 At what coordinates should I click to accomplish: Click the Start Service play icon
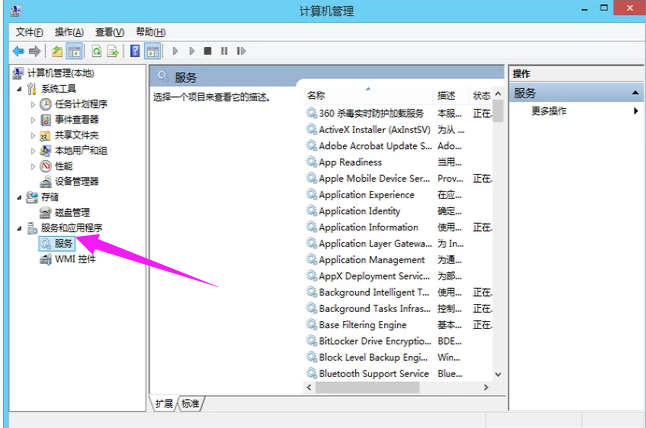click(x=176, y=50)
